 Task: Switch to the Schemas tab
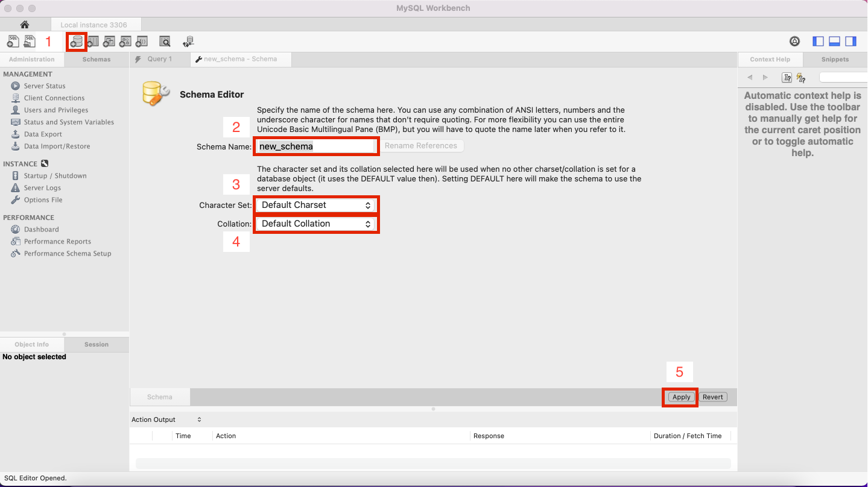97,59
